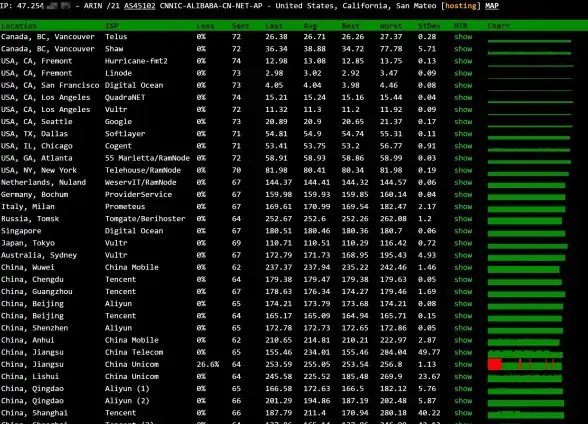The height and width of the screenshot is (424, 588).
Task: Show MTR for Beijing Aliyun row
Action: tap(463, 303)
